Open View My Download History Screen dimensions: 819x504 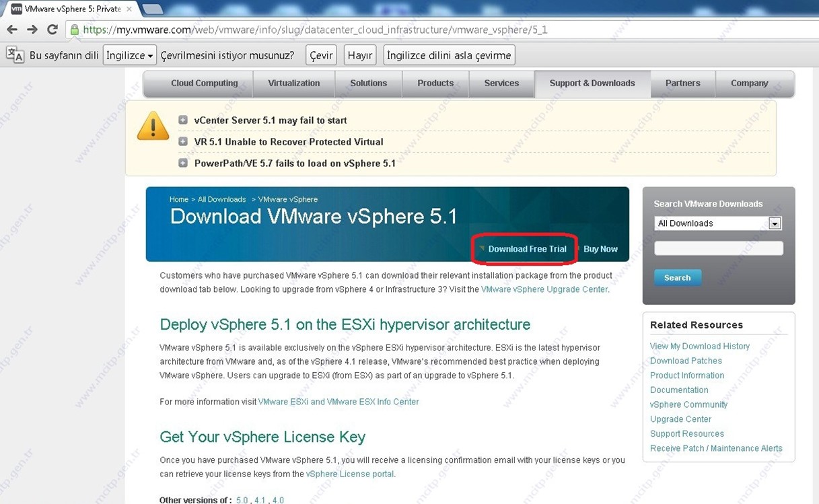tap(700, 346)
